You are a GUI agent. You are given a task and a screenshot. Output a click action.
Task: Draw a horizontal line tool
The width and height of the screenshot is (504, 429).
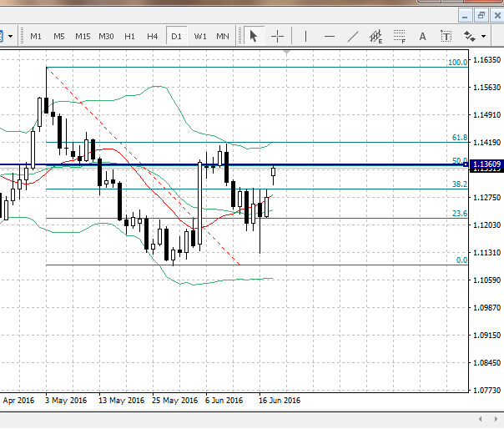[330, 37]
